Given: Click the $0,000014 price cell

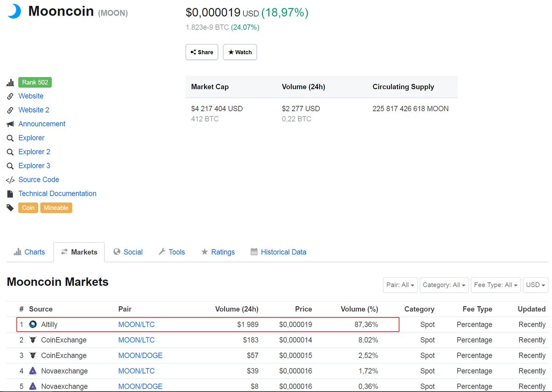Looking at the screenshot, I should click(295, 340).
